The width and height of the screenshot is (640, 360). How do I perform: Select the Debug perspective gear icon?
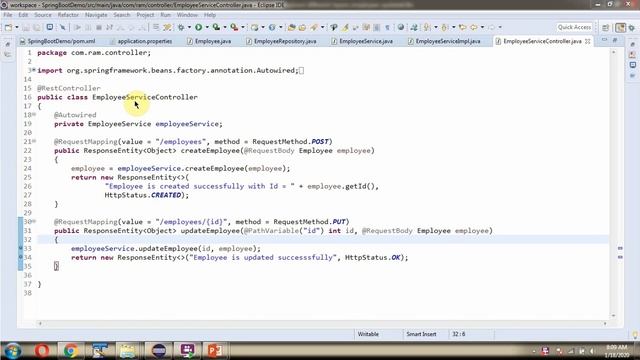pos(632,28)
